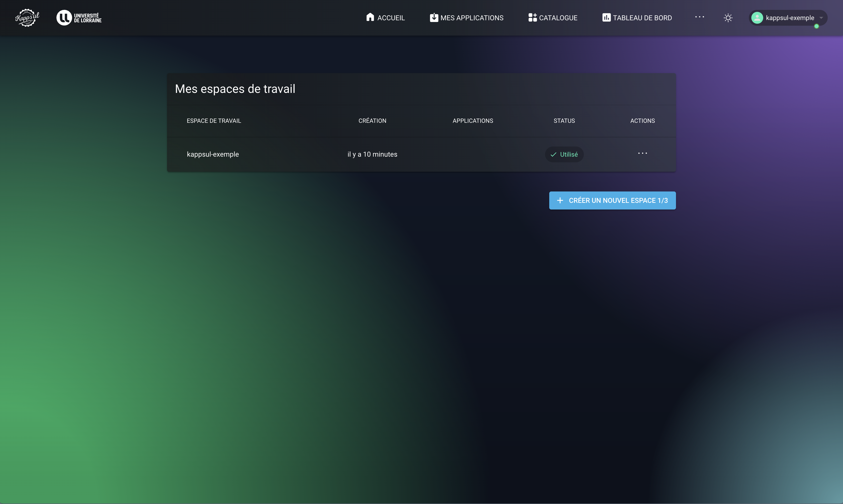Navigate to the Catalogue menu item
The height and width of the screenshot is (504, 843).
(x=558, y=18)
